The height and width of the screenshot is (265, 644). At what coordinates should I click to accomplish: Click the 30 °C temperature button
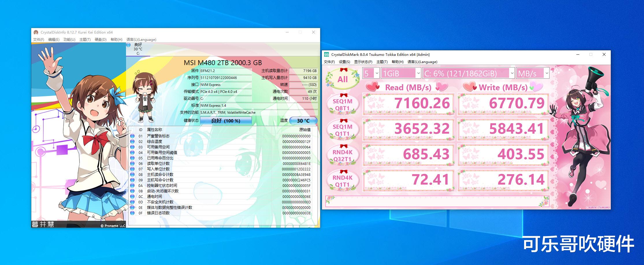tap(303, 121)
